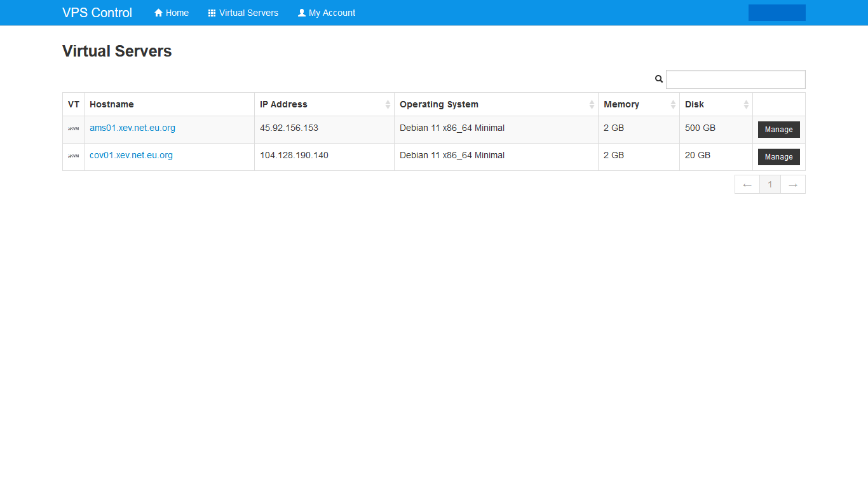Open ams01.xev.net.eu.org hostname link

tap(132, 128)
